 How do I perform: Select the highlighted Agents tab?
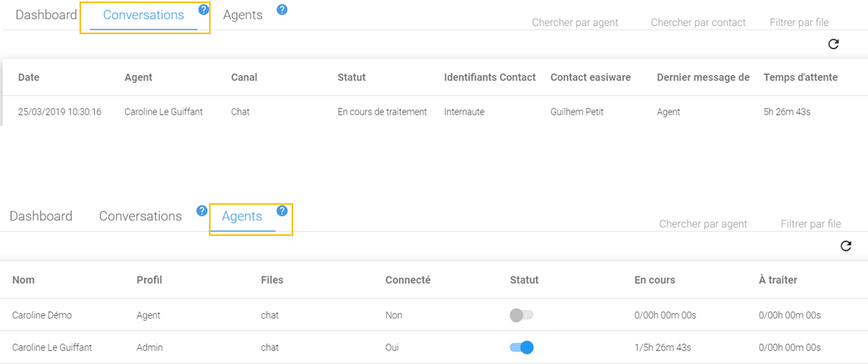[x=242, y=217]
